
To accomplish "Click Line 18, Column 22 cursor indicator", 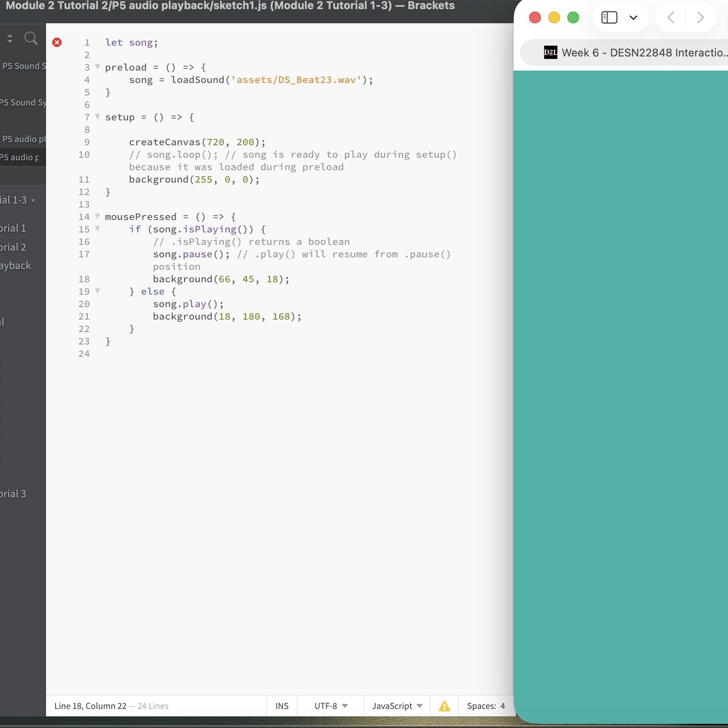I will pyautogui.click(x=90, y=706).
